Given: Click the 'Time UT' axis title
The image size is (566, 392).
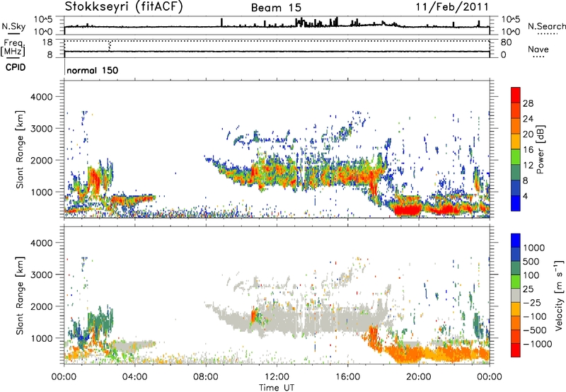Looking at the screenshot, I should click(277, 388).
